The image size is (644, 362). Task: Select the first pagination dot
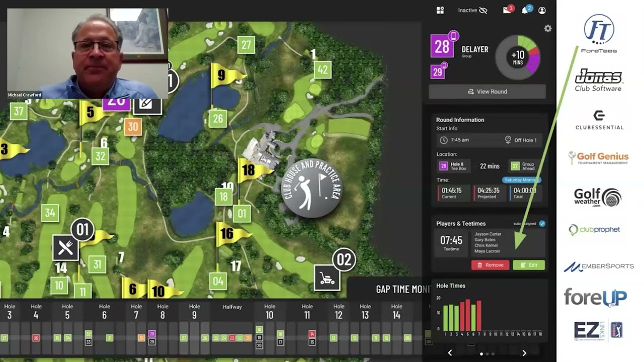tap(481, 354)
